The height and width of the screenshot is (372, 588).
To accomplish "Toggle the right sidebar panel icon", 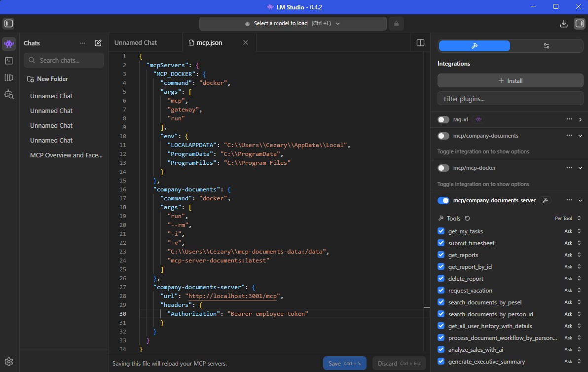I will pos(580,24).
